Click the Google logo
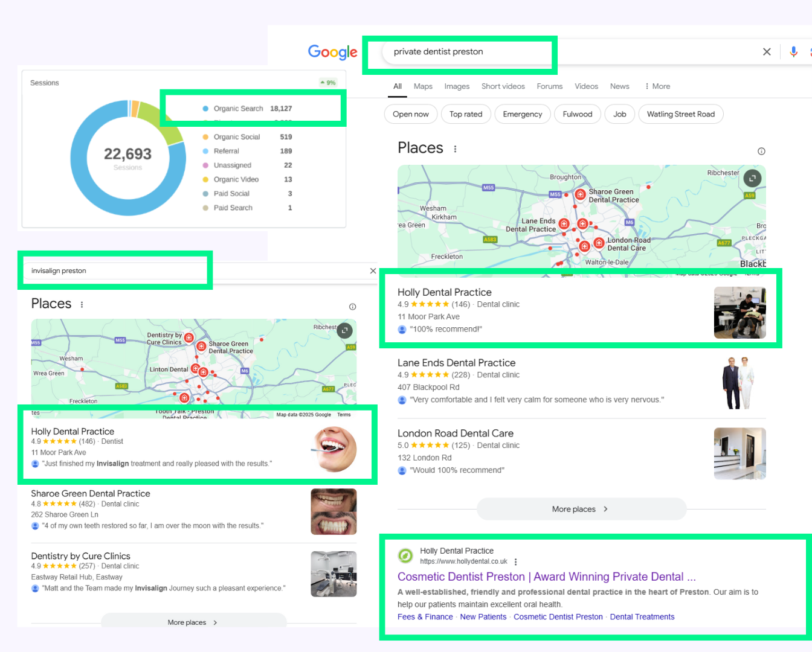Screen dimensions: 812x652 [332, 53]
